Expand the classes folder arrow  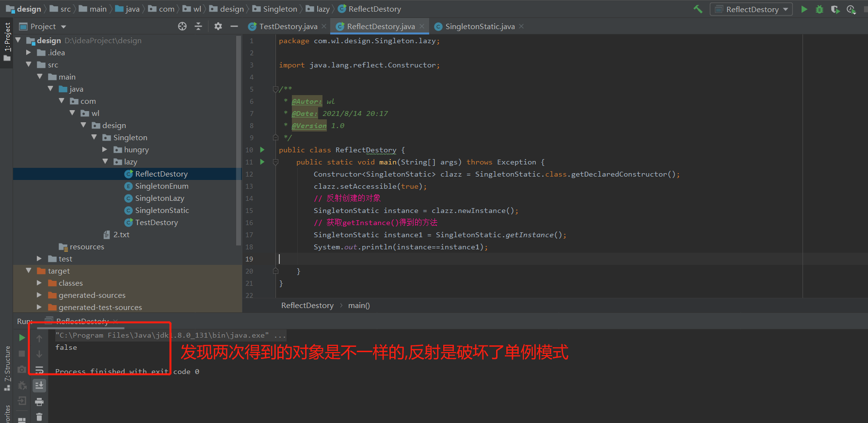pyautogui.click(x=39, y=283)
